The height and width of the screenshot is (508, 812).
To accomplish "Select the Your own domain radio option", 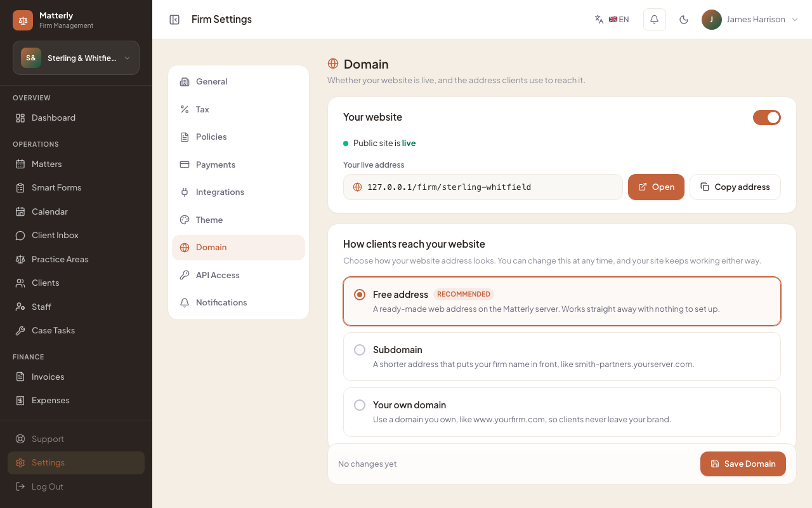I will 360,405.
